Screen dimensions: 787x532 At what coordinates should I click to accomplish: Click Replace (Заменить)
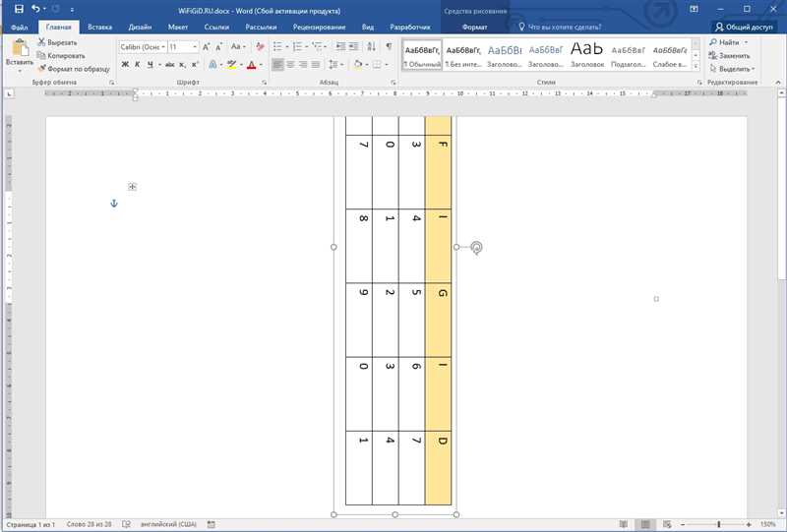[730, 55]
